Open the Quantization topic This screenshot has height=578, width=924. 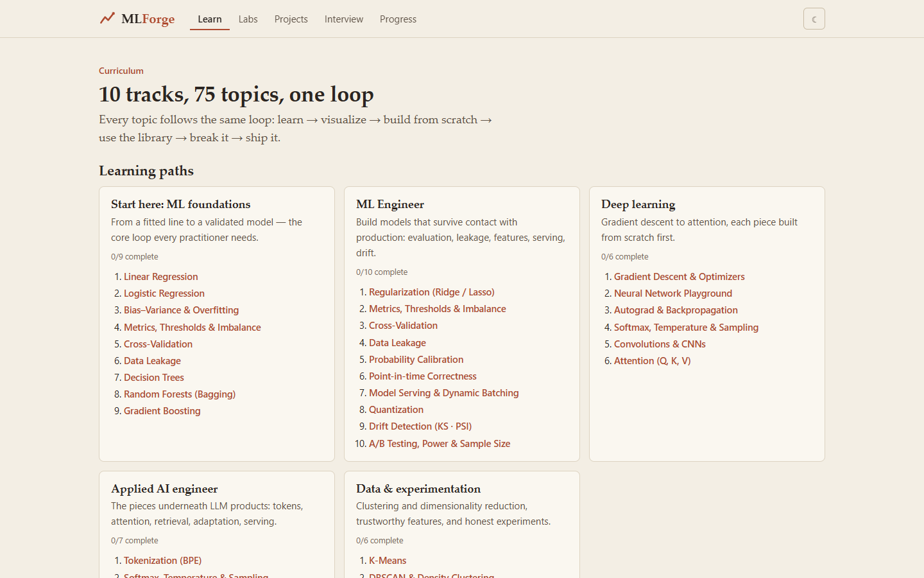396,410
